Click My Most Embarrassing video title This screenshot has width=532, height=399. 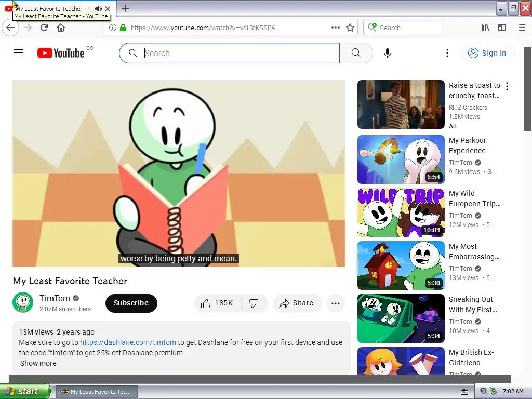(x=474, y=251)
